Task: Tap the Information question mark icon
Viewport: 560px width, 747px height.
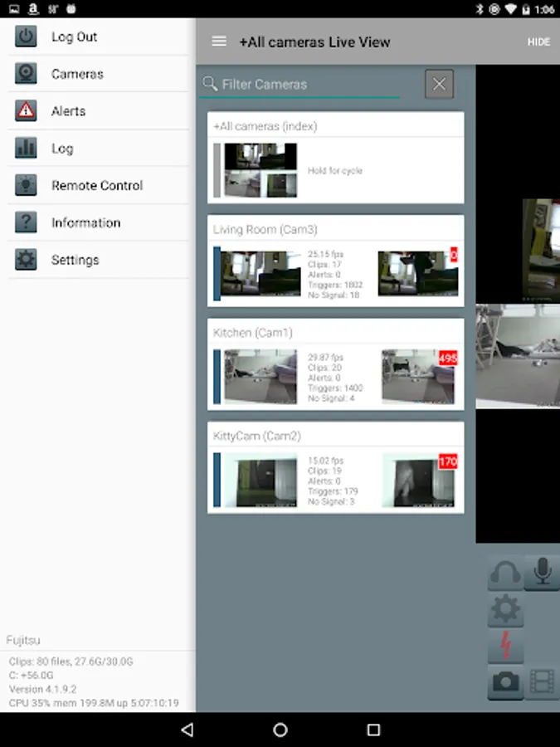Action: click(x=26, y=222)
